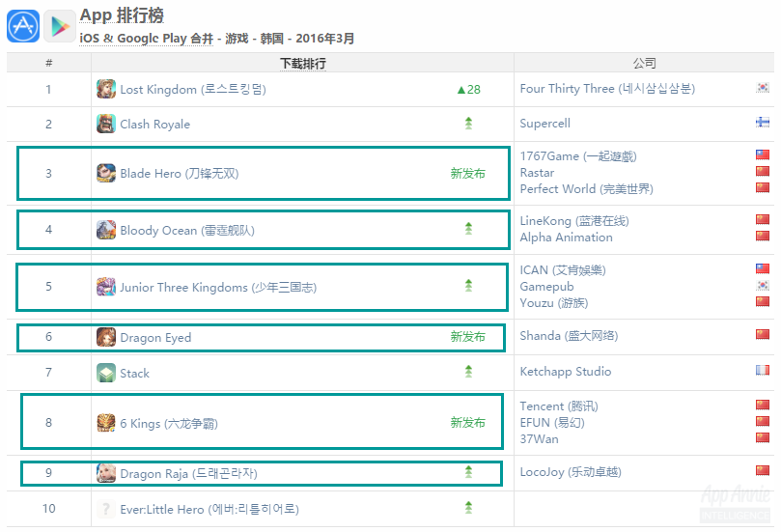Click the green up arrow for Bloody Ocean
This screenshot has height=532, width=781.
coord(468,229)
